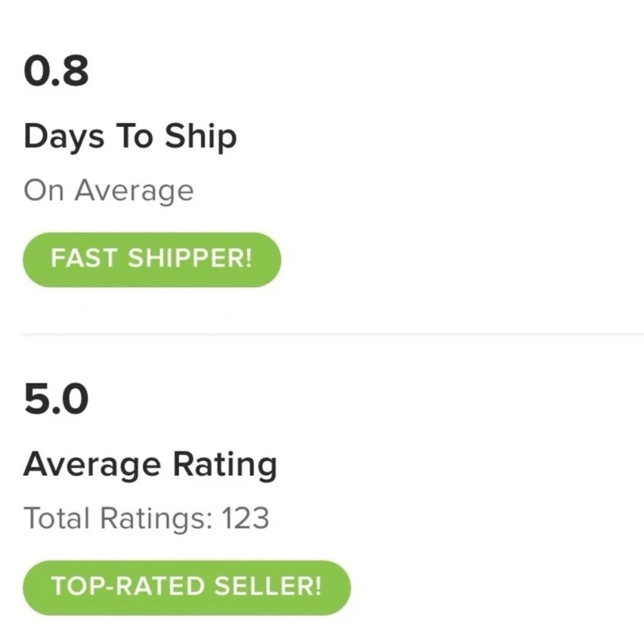Click the 0.8 shipping days value
This screenshot has height=644, width=644.
pos(56,71)
